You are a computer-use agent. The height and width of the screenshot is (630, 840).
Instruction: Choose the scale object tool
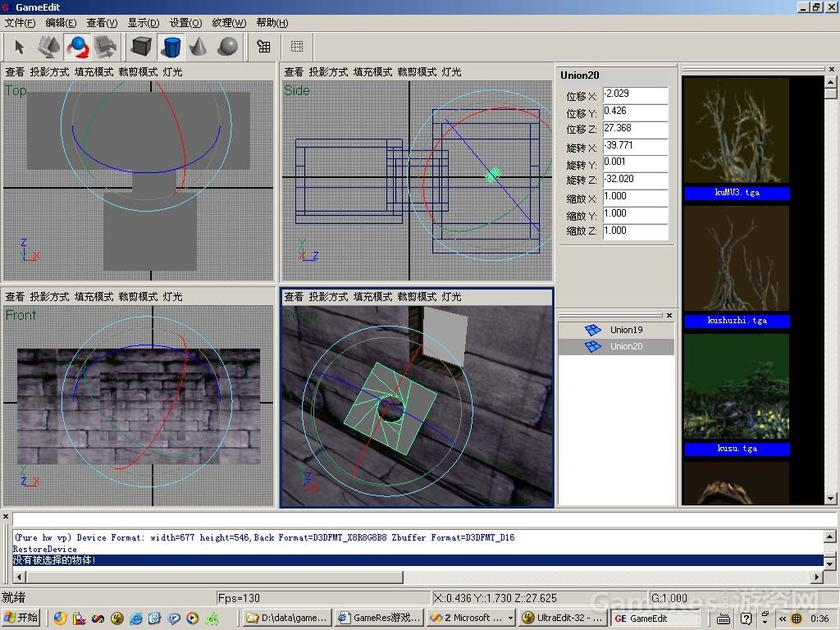pos(106,47)
